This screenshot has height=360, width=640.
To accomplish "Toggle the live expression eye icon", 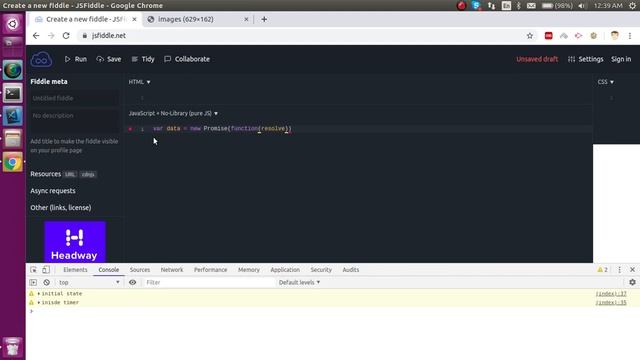I will click(x=132, y=282).
